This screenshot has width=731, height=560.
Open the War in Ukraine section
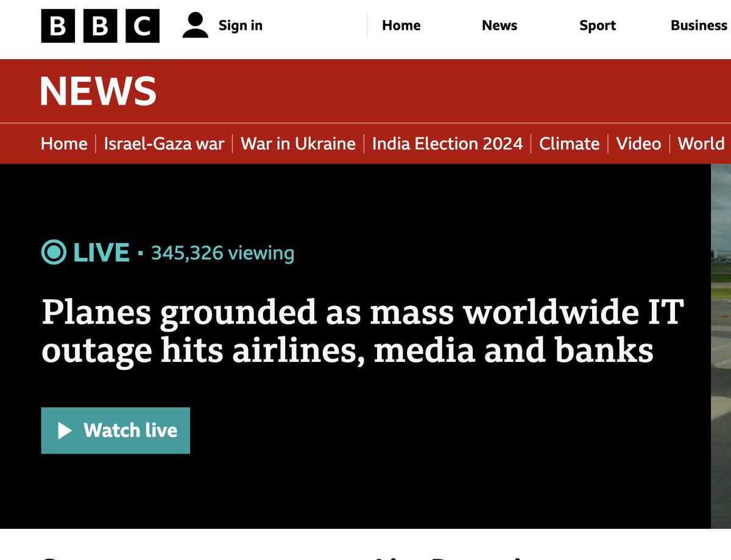pyautogui.click(x=298, y=144)
